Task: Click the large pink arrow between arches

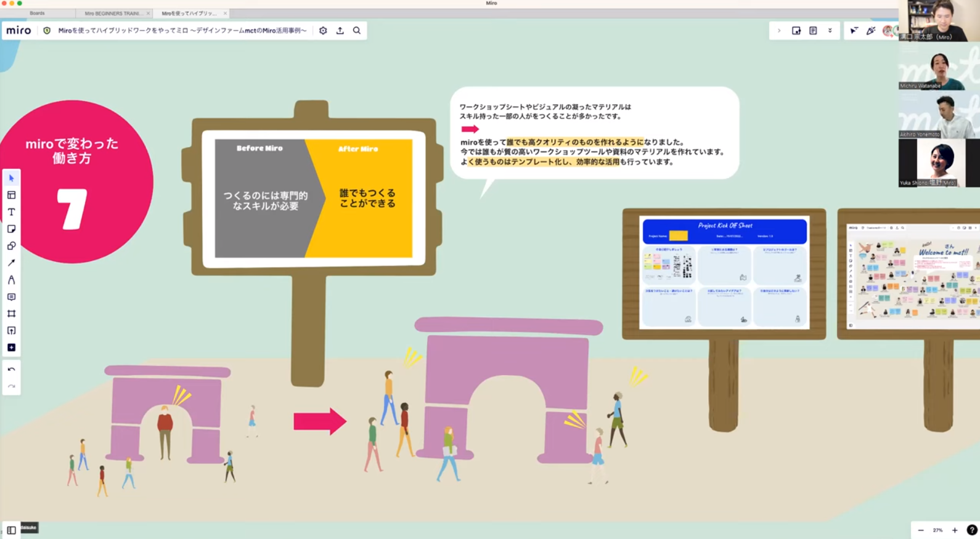Action: [x=320, y=421]
